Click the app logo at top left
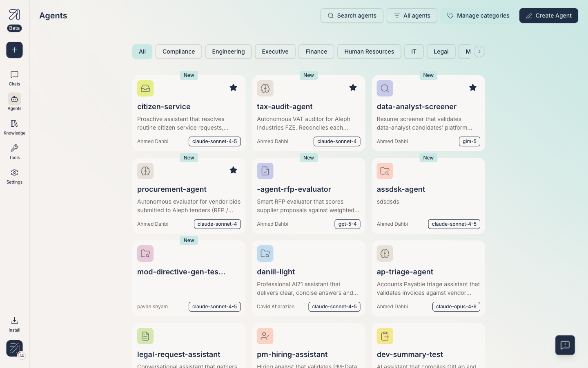Viewport: 588px width, 368px height. (14, 15)
